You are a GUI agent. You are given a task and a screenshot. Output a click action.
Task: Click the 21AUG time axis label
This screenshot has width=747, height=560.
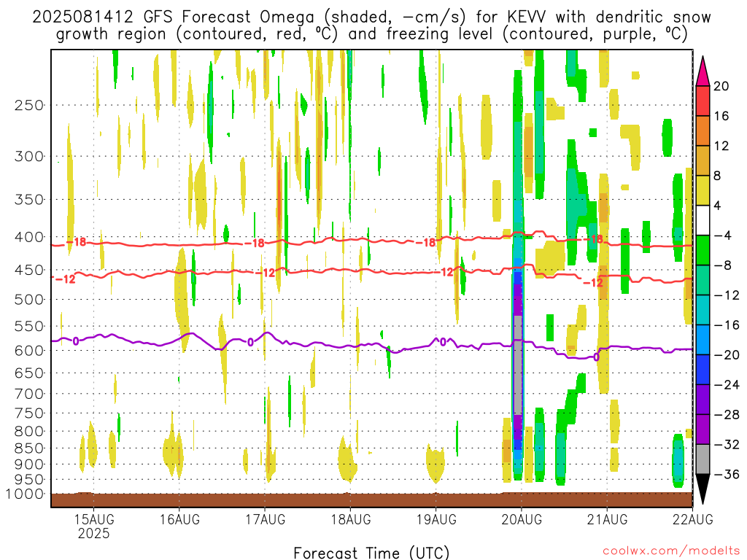(x=607, y=519)
